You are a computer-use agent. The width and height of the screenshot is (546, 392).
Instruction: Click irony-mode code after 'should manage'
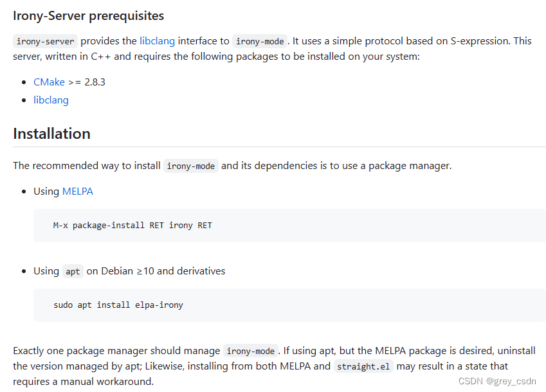(251, 351)
